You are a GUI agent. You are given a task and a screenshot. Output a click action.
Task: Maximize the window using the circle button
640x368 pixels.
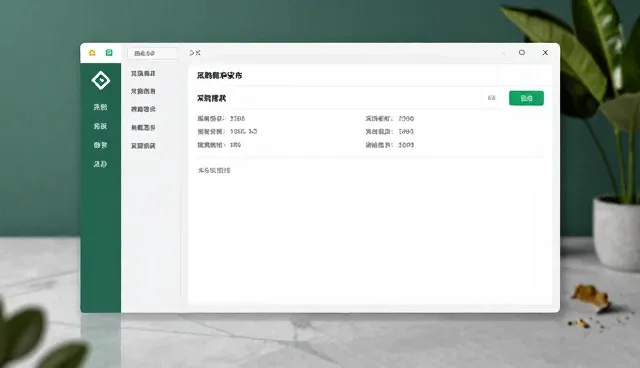pyautogui.click(x=522, y=52)
